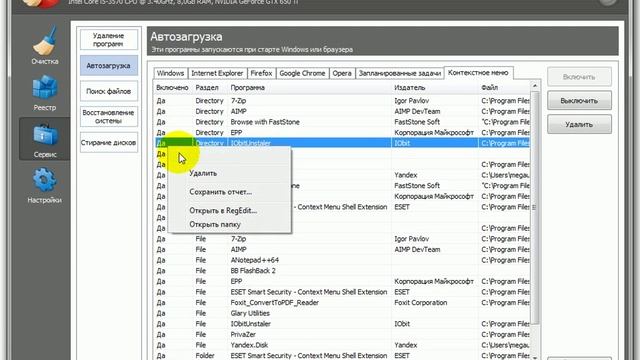Open the Реестр registry section

44,93
